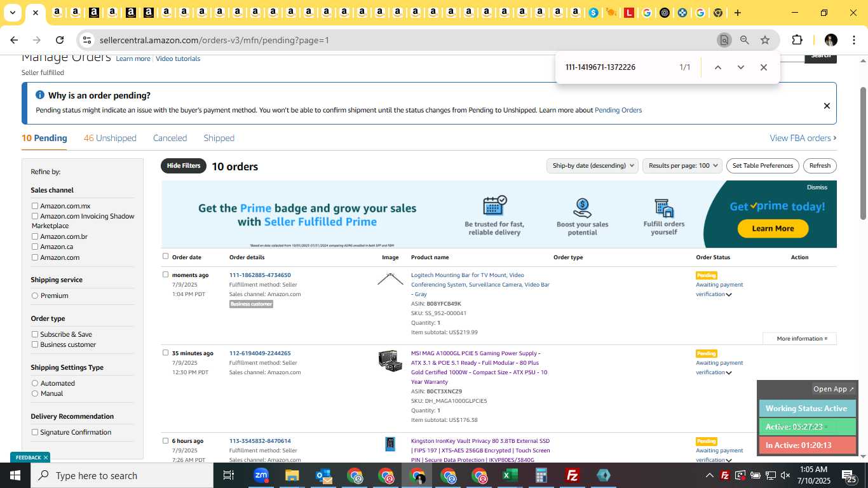This screenshot has height=488, width=868.
Task: Dismiss the 'Why is an order pending?' info box
Action: pyautogui.click(x=827, y=105)
